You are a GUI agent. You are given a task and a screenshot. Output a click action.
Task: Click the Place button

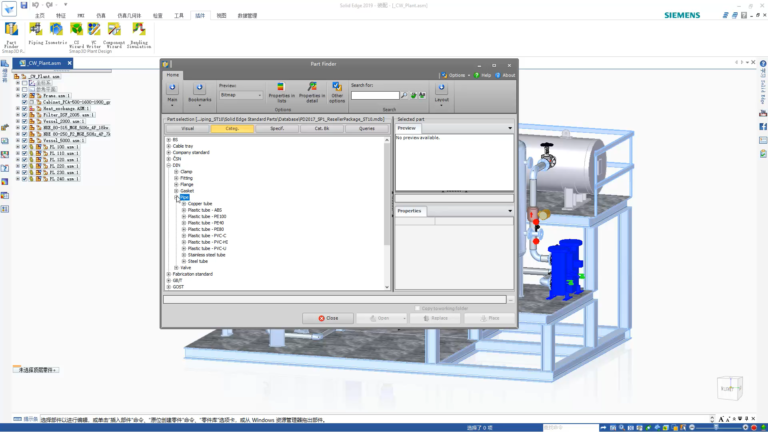tap(489, 318)
